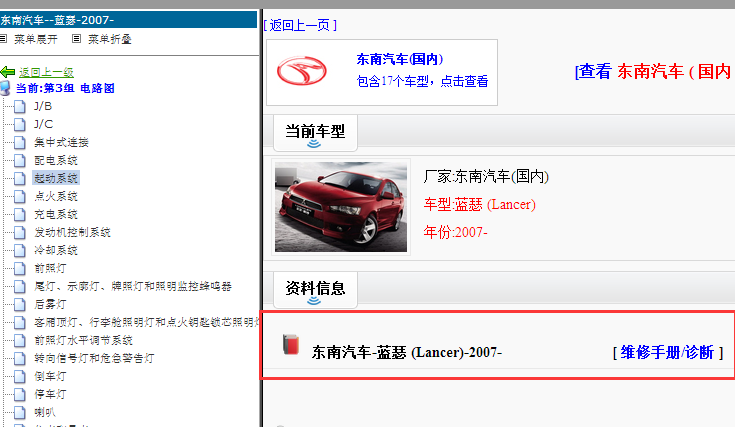Open 尾灯、示廊灯、牌照灯和照明监控蜂鸣器 item
Screen dimensions: 735x427
pyautogui.click(x=133, y=286)
